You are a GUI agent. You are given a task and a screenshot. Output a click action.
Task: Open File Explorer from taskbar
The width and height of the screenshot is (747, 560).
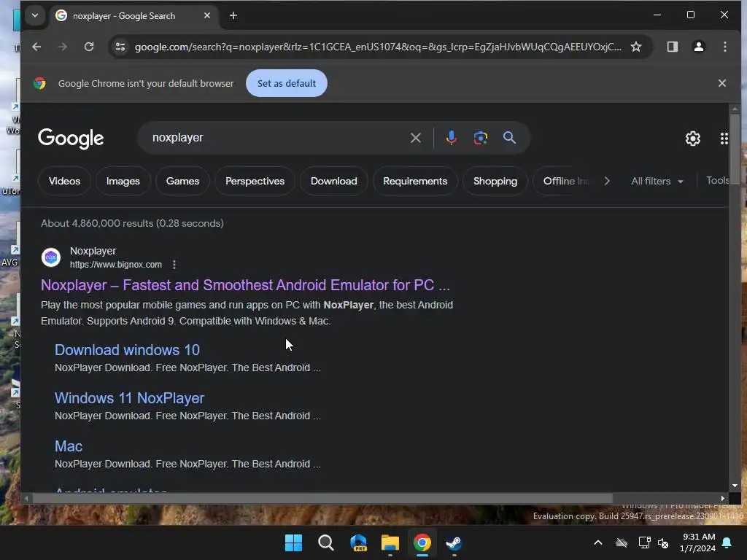point(390,542)
